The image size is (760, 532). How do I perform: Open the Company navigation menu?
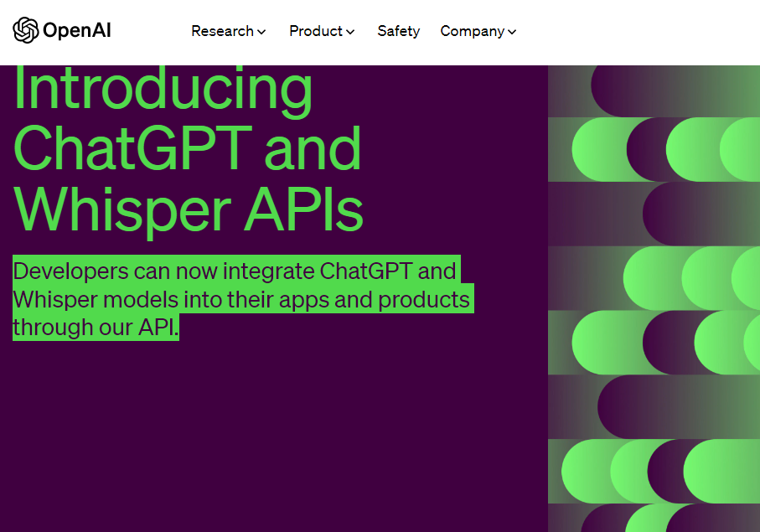[x=478, y=31]
